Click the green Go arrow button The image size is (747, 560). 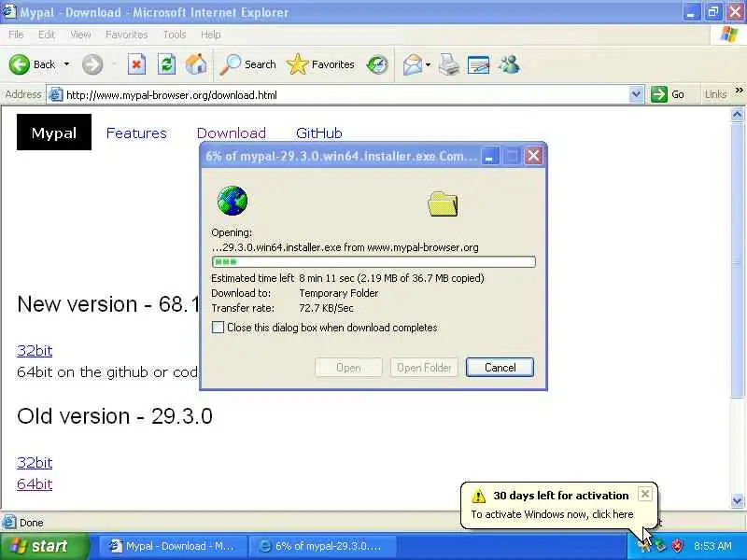659,94
